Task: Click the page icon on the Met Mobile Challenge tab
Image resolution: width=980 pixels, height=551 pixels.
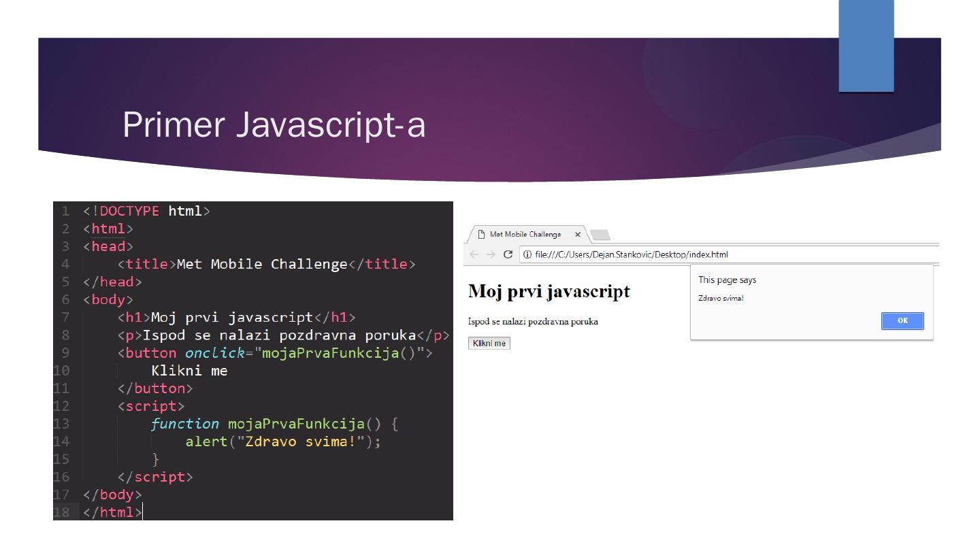Action: coord(480,235)
